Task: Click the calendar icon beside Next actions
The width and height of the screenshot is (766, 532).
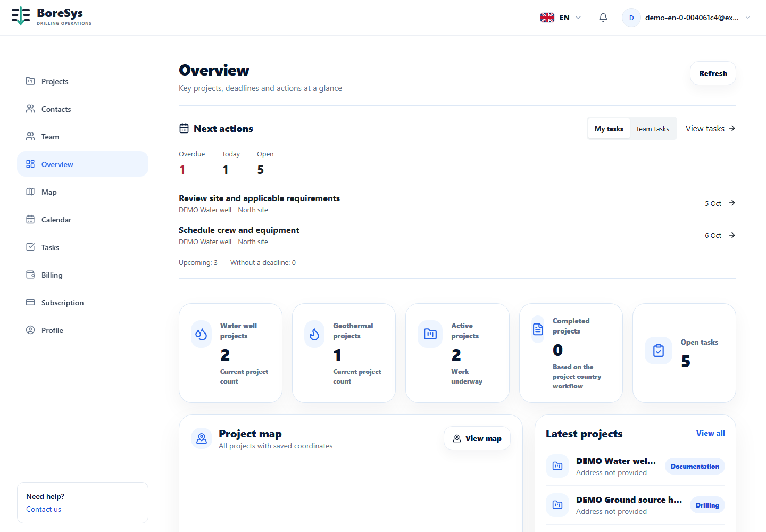Action: (x=184, y=128)
